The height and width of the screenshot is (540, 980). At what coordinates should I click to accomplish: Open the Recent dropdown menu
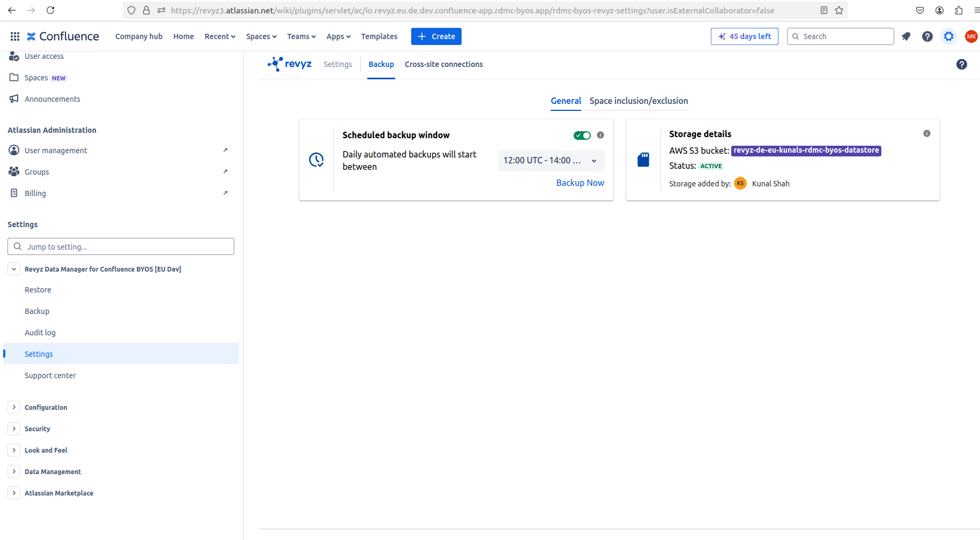point(220,36)
